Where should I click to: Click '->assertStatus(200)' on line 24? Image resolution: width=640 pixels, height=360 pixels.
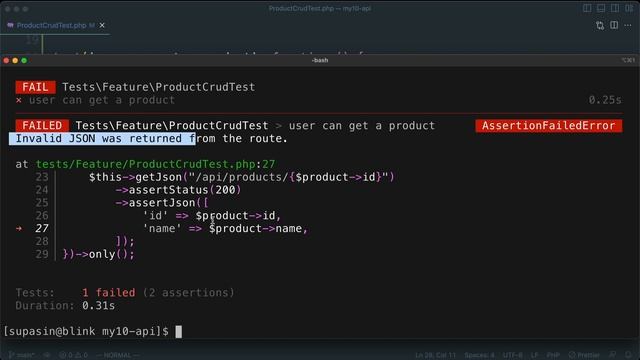click(178, 190)
